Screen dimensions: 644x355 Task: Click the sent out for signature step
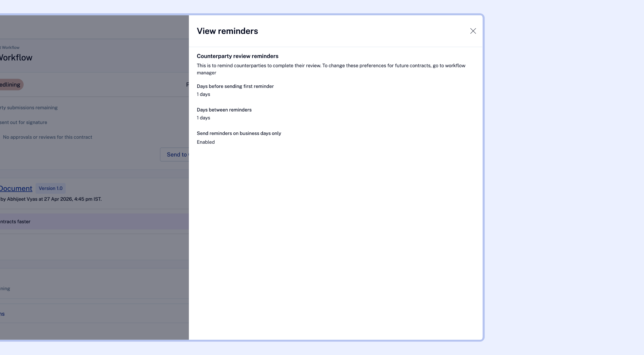[x=23, y=122]
